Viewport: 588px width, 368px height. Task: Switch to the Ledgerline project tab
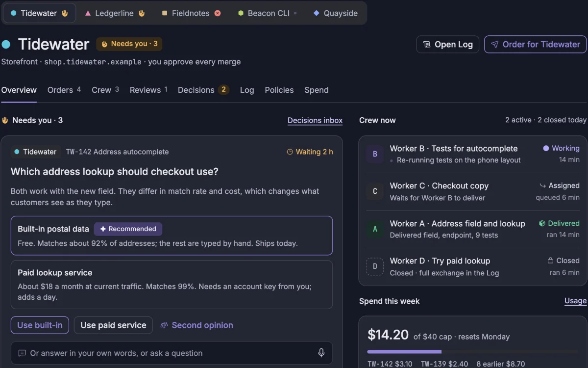[x=115, y=13]
